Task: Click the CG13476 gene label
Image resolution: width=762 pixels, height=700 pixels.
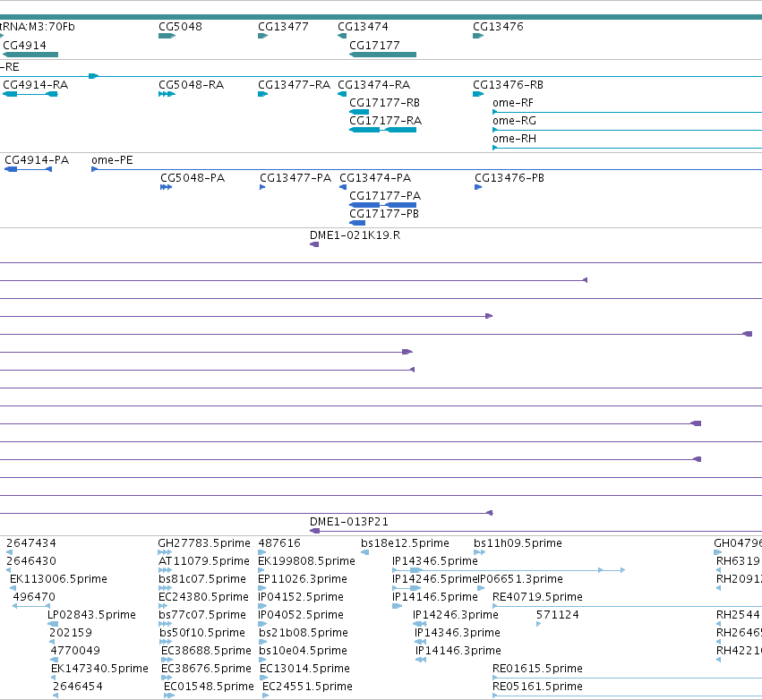Action: (x=498, y=27)
